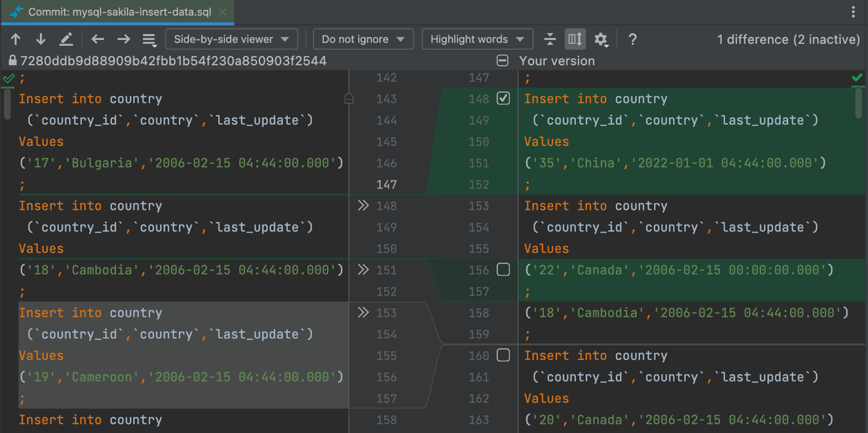Open the help question mark icon
Viewport: 868px width, 433px height.
tap(633, 39)
